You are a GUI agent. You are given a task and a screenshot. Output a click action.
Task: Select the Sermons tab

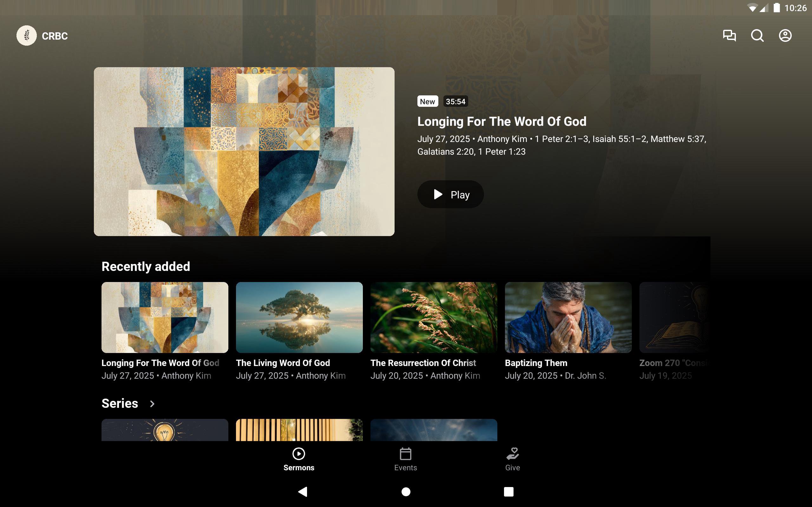click(298, 459)
